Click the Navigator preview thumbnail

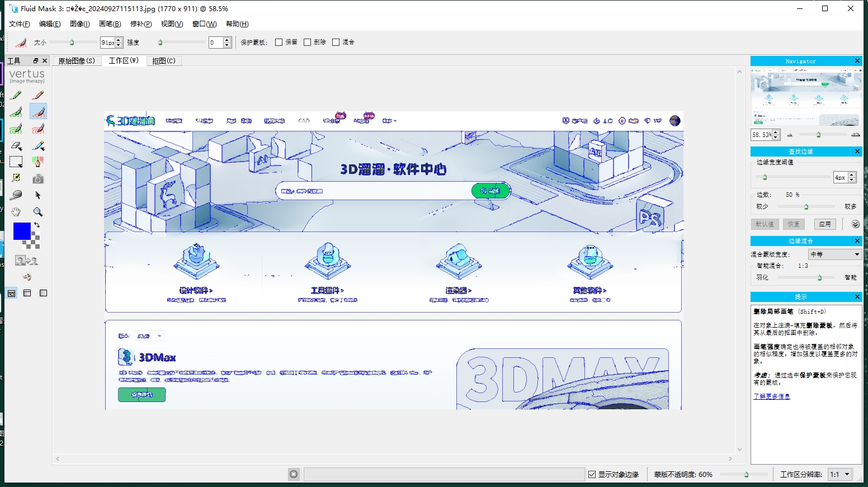pos(806,97)
